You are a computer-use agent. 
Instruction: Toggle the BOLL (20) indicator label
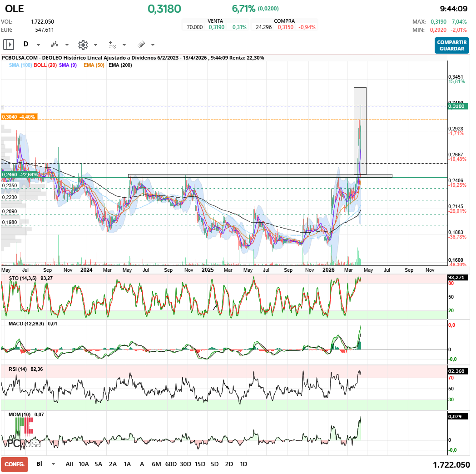(x=45, y=65)
